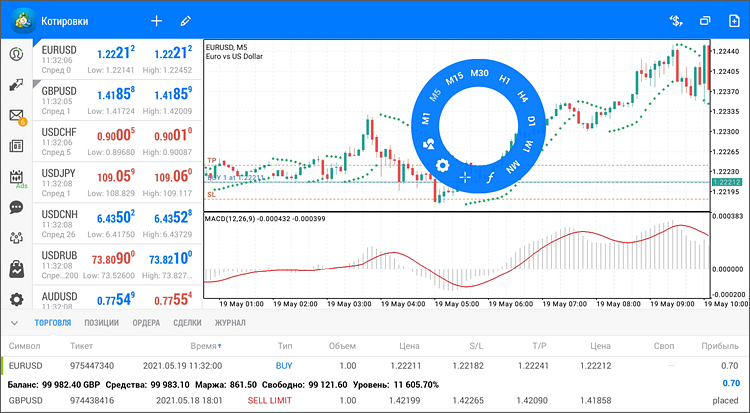Select M15 timeframe in radial menu
Image resolution: width=750 pixels, height=413 pixels.
[454, 78]
